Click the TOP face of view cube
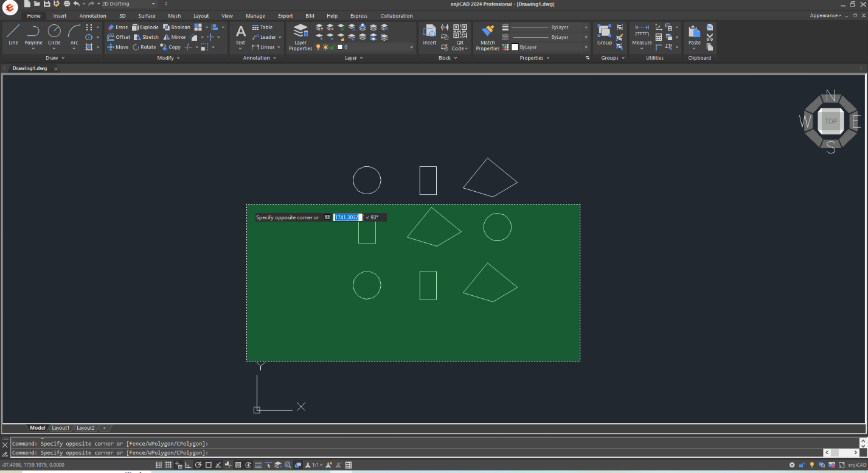The width and height of the screenshot is (868, 473). click(831, 121)
